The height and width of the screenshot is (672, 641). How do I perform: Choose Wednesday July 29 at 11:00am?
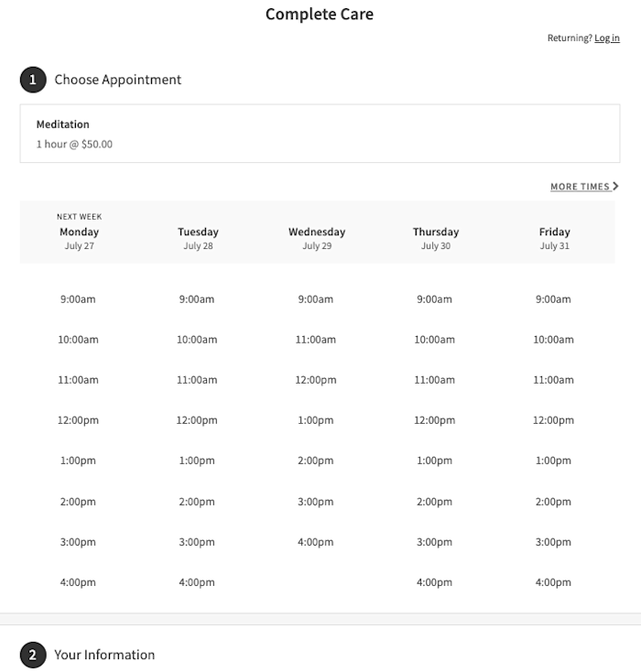tap(316, 340)
